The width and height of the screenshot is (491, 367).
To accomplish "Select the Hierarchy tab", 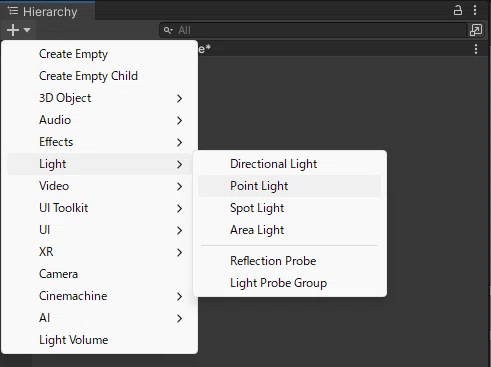I will [x=47, y=12].
